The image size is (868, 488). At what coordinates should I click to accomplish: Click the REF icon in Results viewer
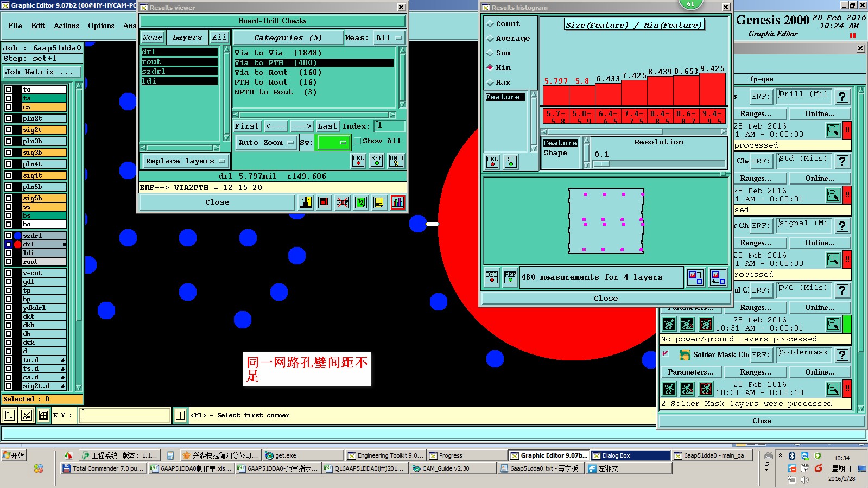point(377,161)
